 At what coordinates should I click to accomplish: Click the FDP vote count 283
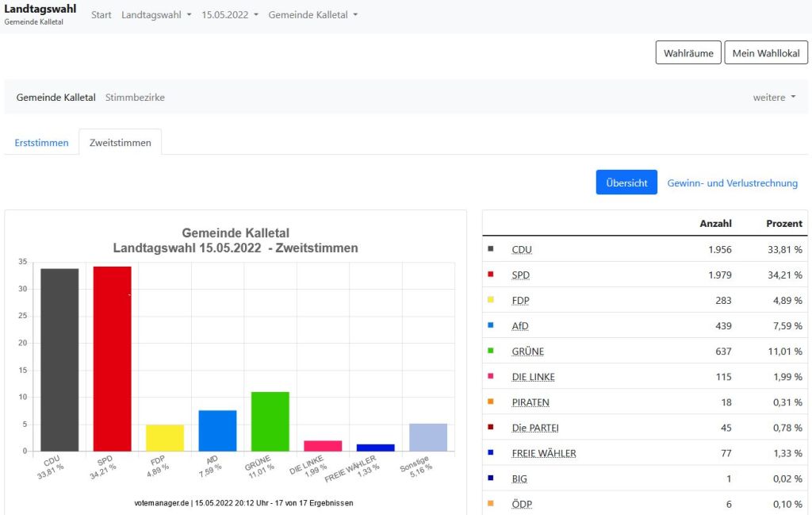(x=723, y=300)
